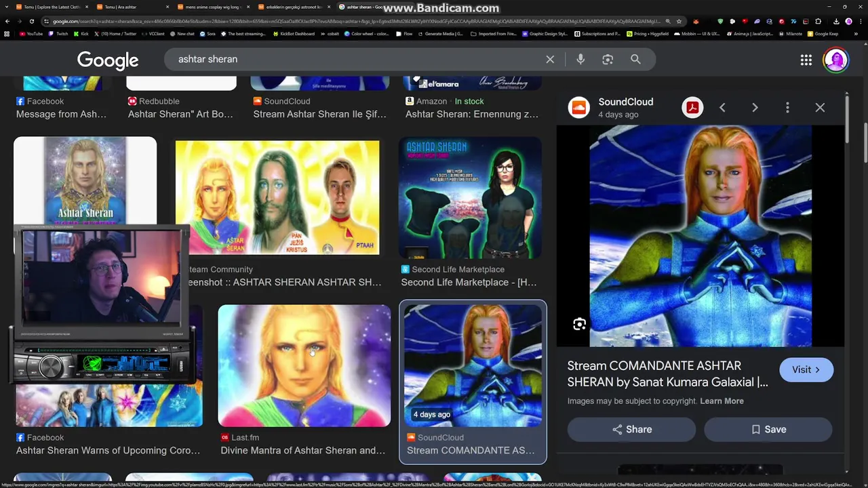Open browser downloads icon
This screenshot has width=868, height=488.
click(x=836, y=21)
